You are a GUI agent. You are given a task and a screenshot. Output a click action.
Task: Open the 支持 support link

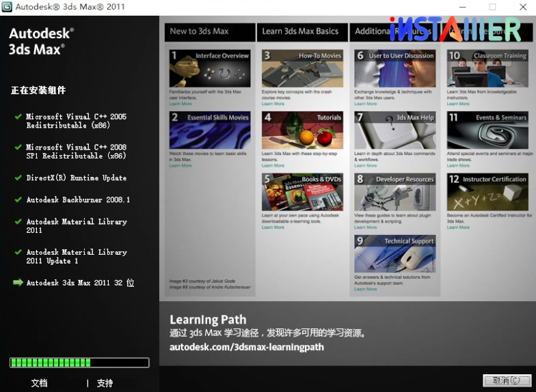105,383
